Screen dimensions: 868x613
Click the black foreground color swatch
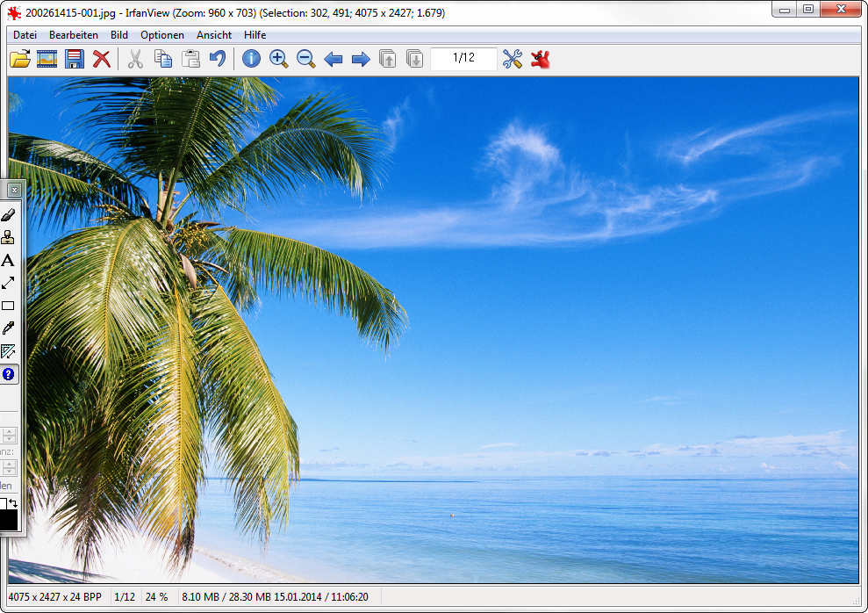click(x=7, y=520)
